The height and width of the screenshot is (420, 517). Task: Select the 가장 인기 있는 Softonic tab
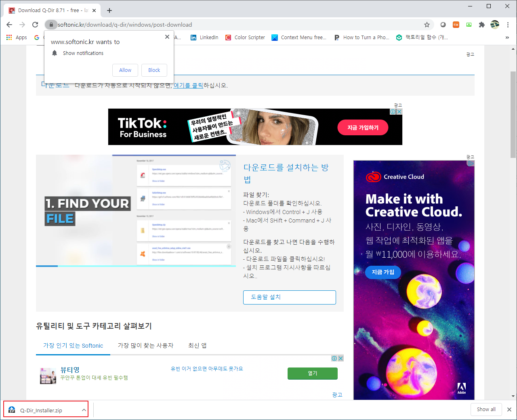tap(73, 346)
